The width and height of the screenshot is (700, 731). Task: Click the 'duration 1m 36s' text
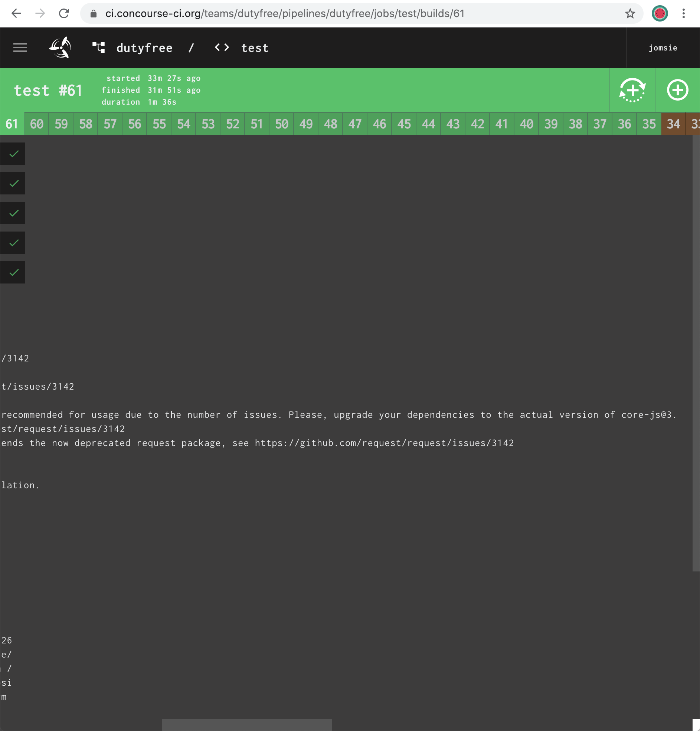click(139, 102)
